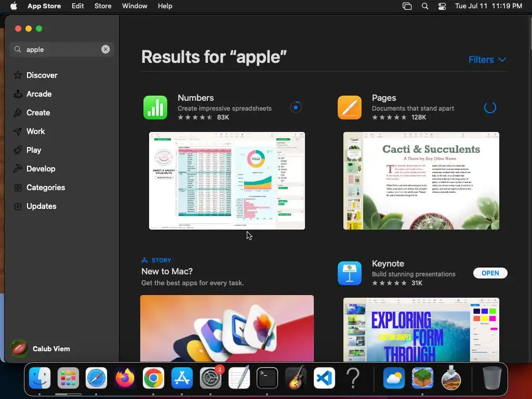This screenshot has width=532, height=399.
Task: Open the cloud weather app in Dock
Action: (394, 378)
